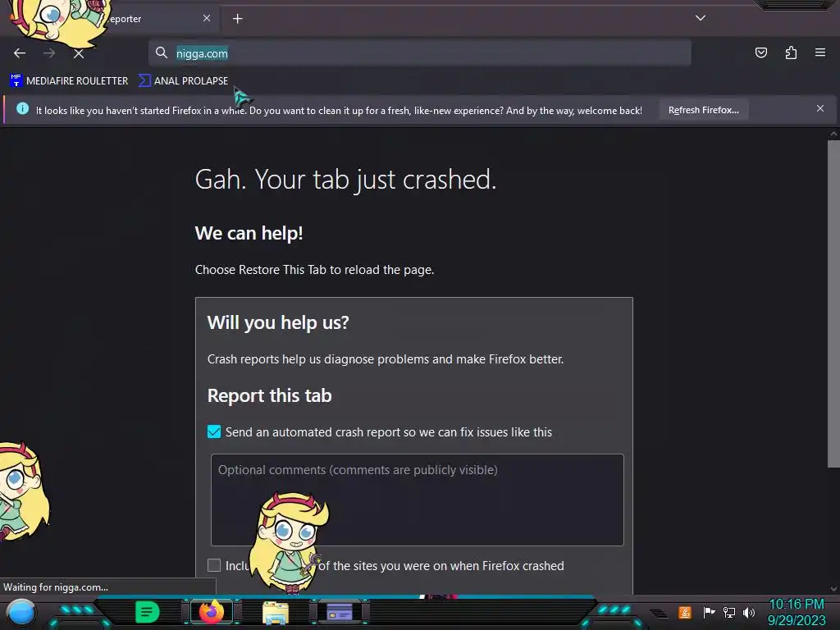This screenshot has height=630, width=840.
Task: Open the volume speaker icon
Action: [749, 612]
